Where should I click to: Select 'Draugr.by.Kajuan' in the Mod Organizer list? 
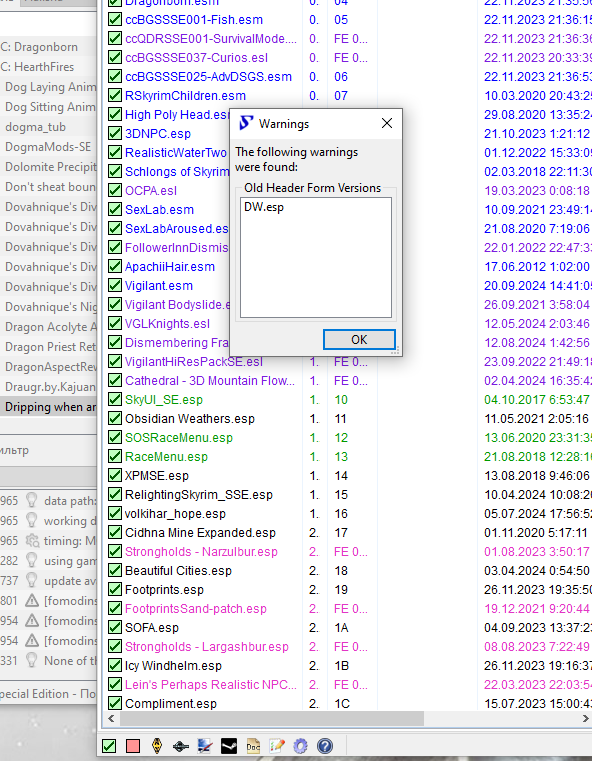[49, 387]
